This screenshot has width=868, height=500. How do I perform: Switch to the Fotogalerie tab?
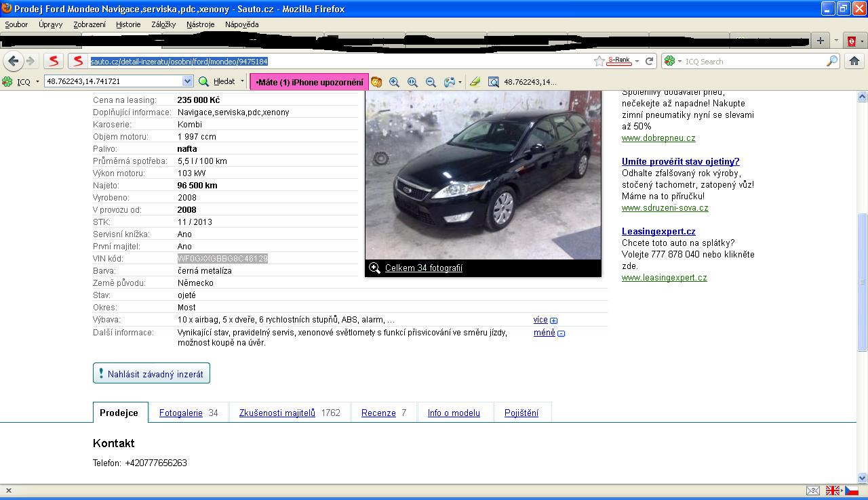click(x=181, y=413)
